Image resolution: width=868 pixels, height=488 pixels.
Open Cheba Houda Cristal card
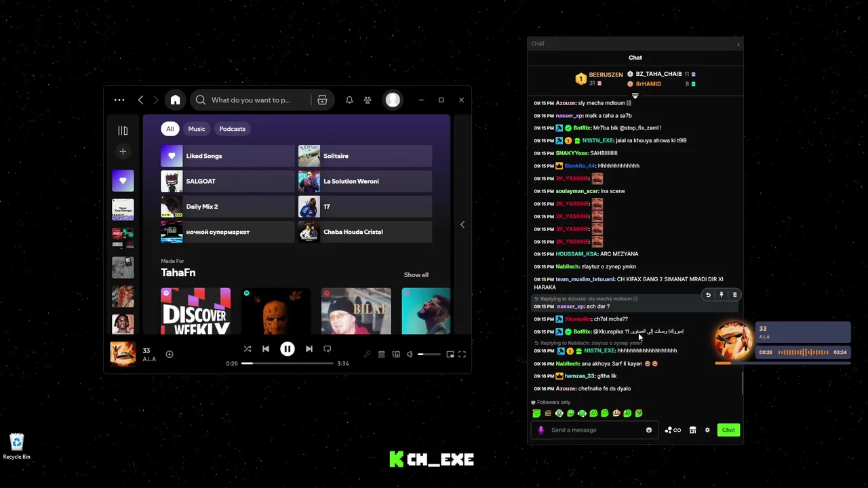[x=365, y=232]
